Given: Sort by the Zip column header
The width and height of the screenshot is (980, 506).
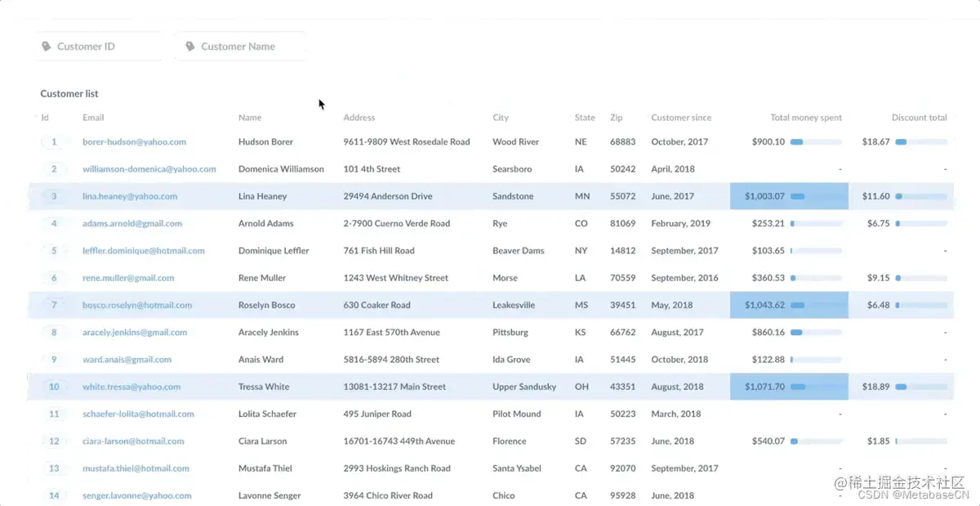Looking at the screenshot, I should click(x=616, y=118).
